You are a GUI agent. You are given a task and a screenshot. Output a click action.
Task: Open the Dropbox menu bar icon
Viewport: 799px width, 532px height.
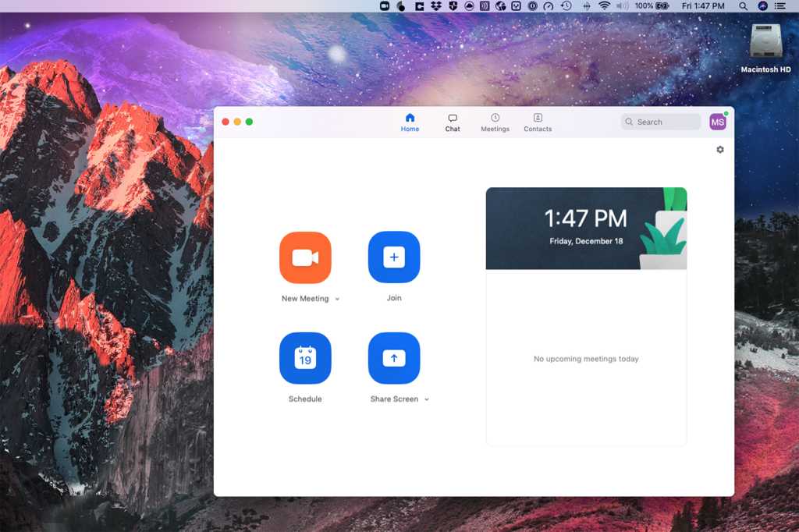[435, 6]
